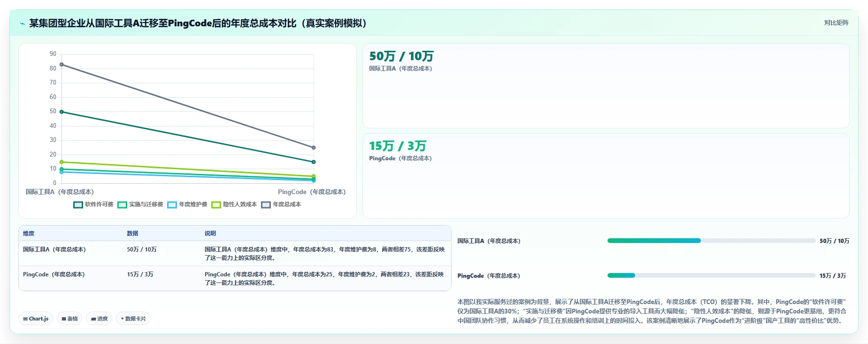
Task: Click the 对比矩阵 tag in the header
Action: point(836,23)
